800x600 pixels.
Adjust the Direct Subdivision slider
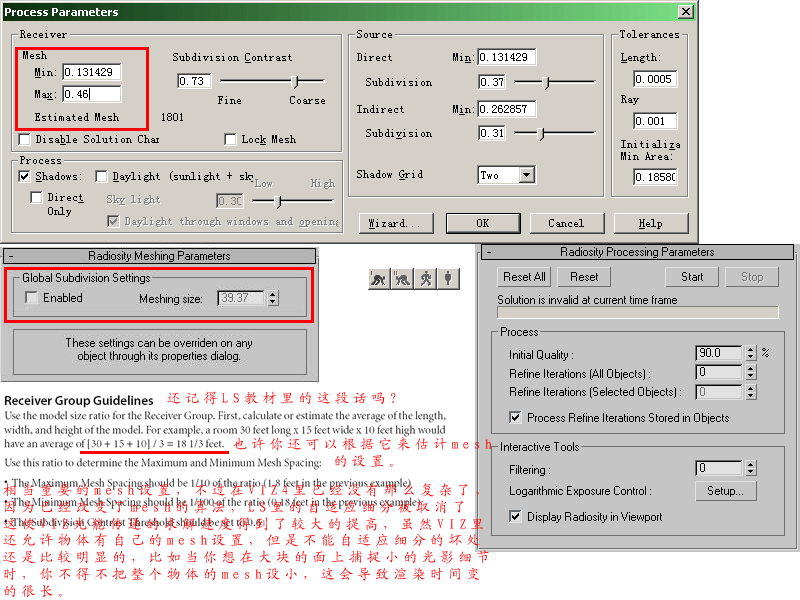point(546,82)
